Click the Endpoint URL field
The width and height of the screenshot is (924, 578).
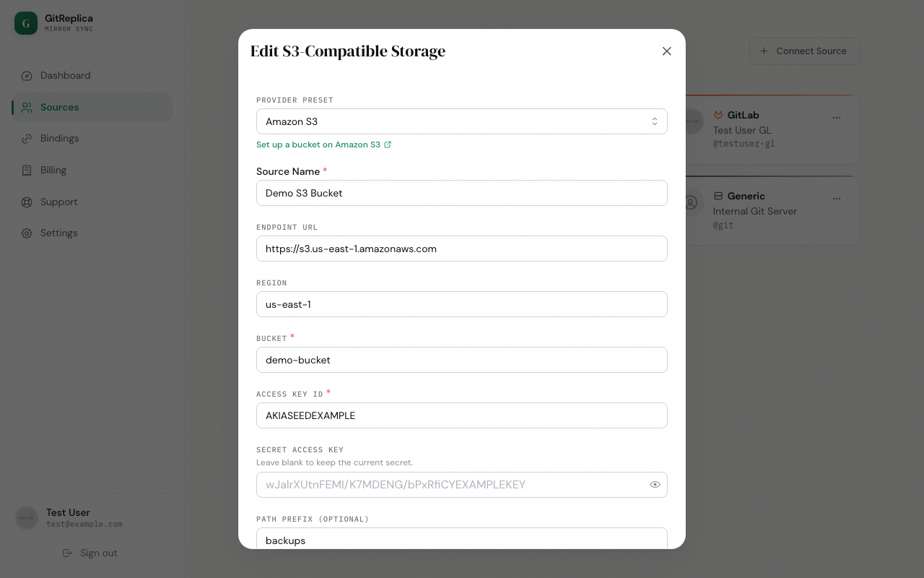(x=462, y=249)
